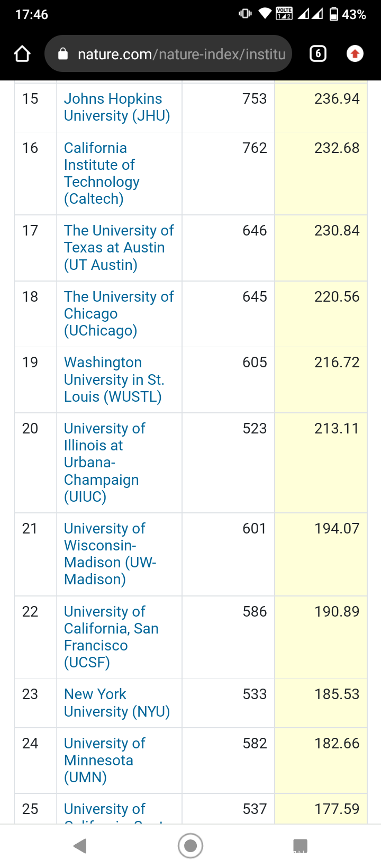The height and width of the screenshot is (868, 381).
Task: Tap the browser home icon
Action: pos(22,54)
